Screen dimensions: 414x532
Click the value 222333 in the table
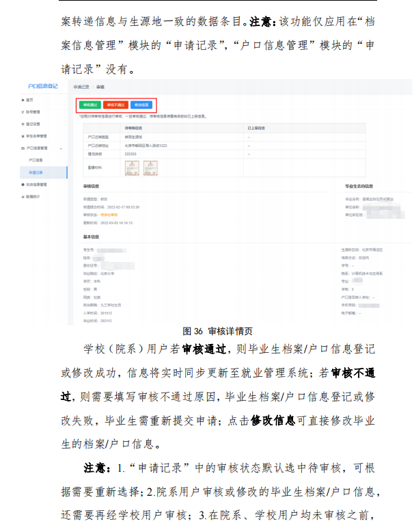(x=130, y=154)
